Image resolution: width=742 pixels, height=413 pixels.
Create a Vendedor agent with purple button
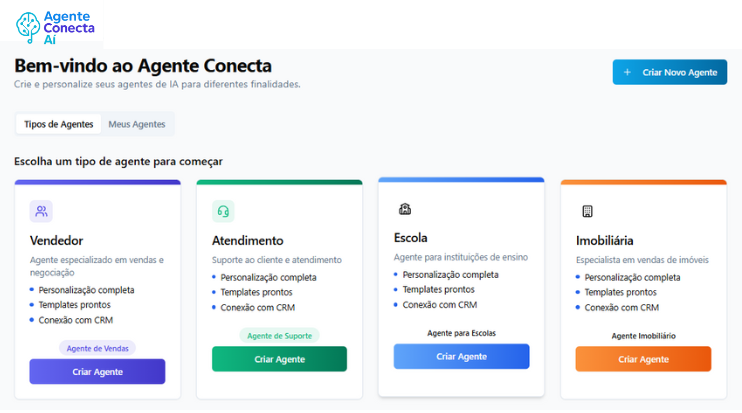[x=97, y=371]
